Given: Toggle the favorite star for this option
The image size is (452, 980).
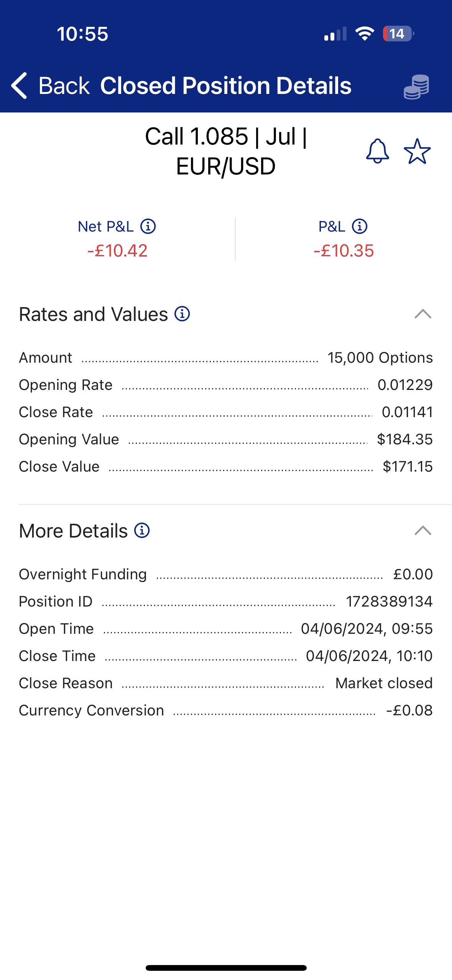Looking at the screenshot, I should 417,151.
